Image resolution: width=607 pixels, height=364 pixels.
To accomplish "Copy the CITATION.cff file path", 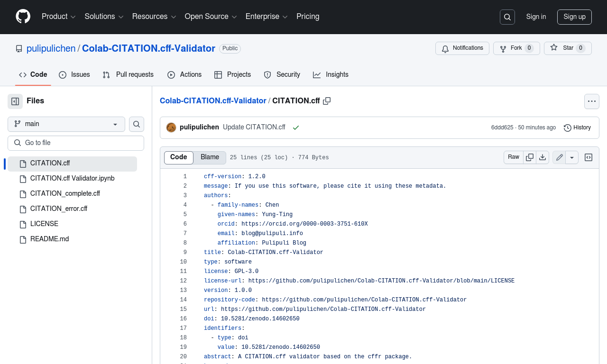I will tap(327, 101).
